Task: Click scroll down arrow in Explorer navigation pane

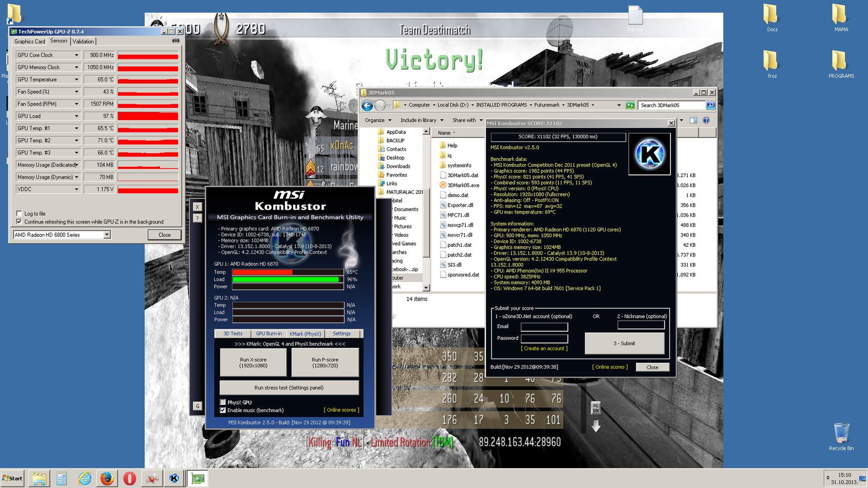Action: (426, 288)
